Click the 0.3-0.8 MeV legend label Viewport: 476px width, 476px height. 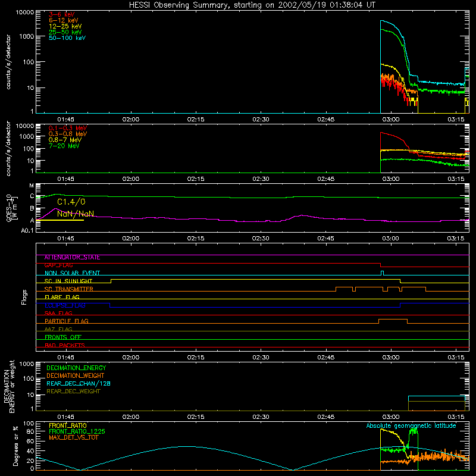click(x=68, y=134)
